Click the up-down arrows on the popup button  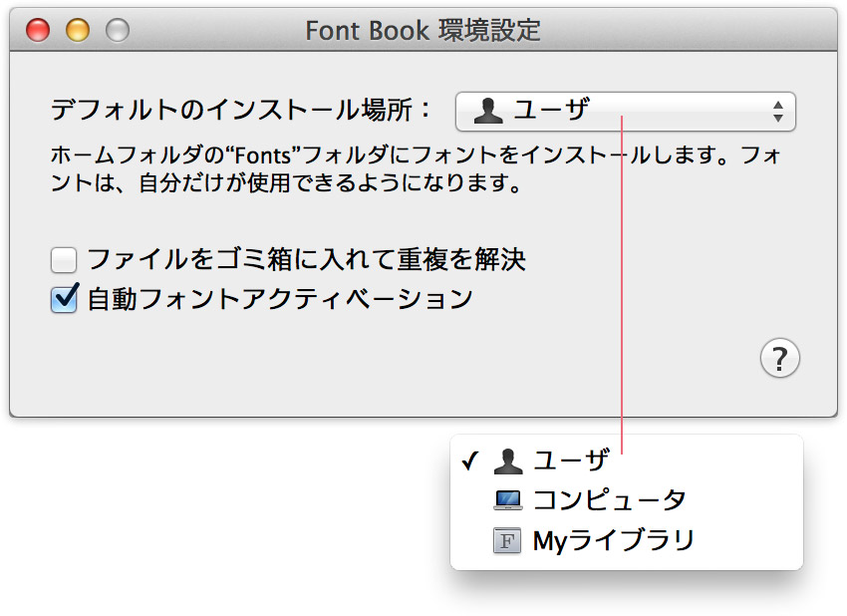[778, 112]
